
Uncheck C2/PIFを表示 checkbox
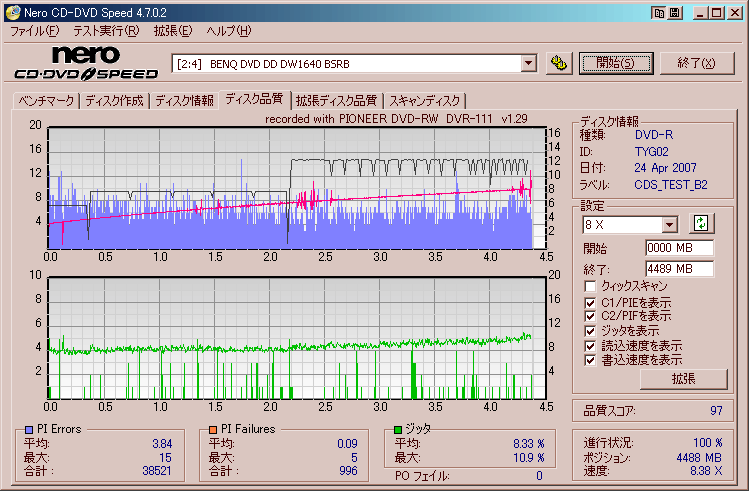(590, 316)
